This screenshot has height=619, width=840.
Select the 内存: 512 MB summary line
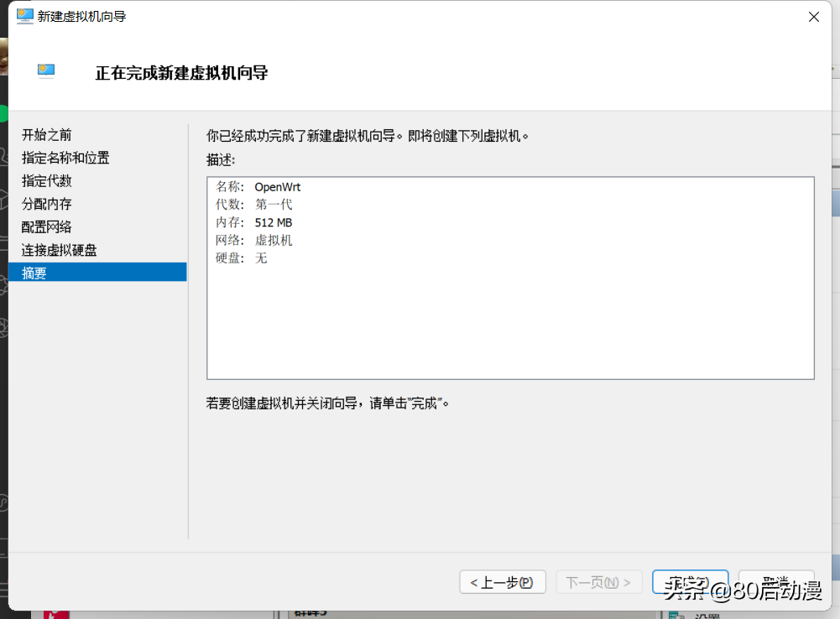254,222
